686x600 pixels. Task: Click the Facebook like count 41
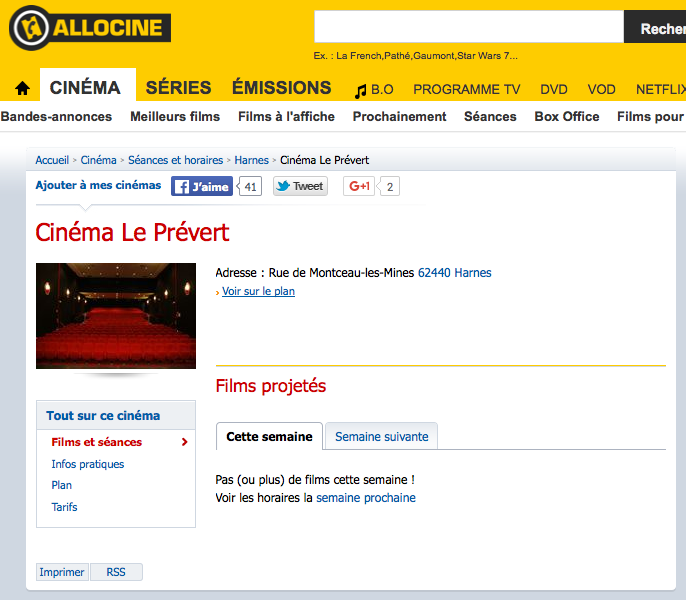250,187
